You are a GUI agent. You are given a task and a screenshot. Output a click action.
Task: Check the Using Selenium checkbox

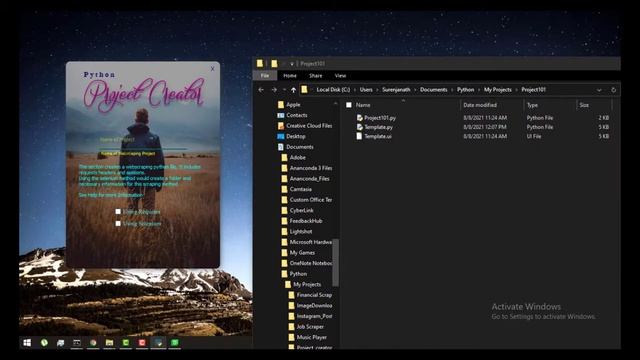118,224
